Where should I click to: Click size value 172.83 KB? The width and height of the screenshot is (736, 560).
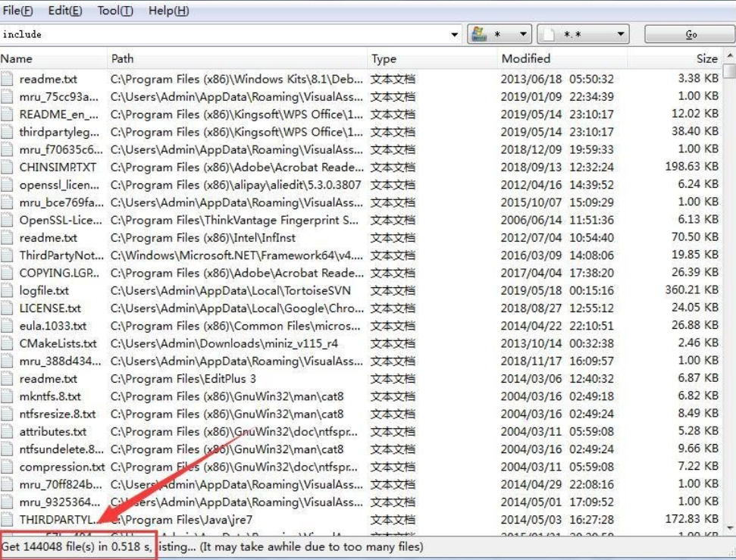pos(692,518)
